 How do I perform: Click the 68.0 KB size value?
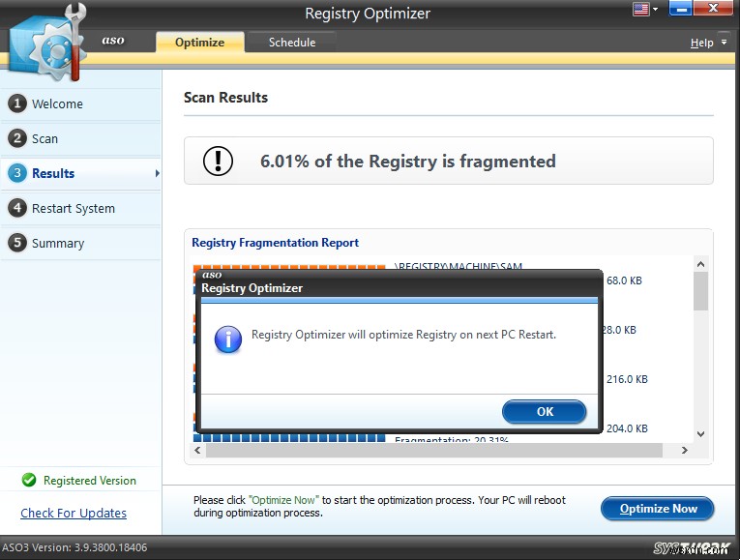pyautogui.click(x=624, y=280)
